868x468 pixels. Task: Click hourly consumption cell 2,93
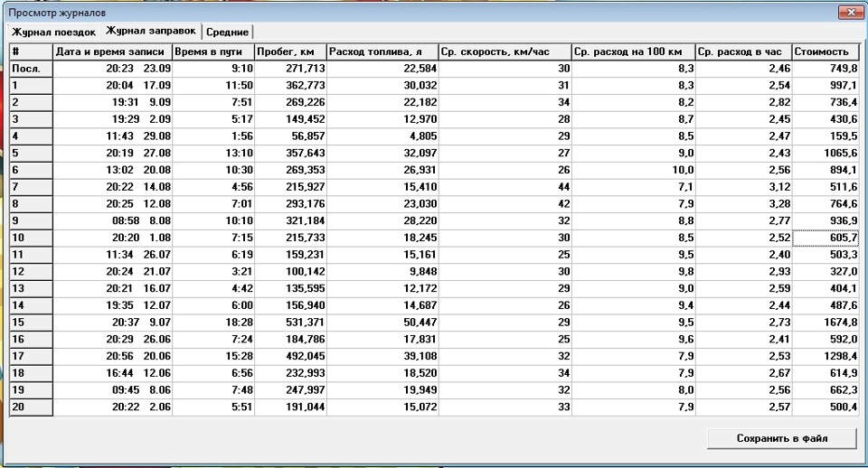(743, 272)
